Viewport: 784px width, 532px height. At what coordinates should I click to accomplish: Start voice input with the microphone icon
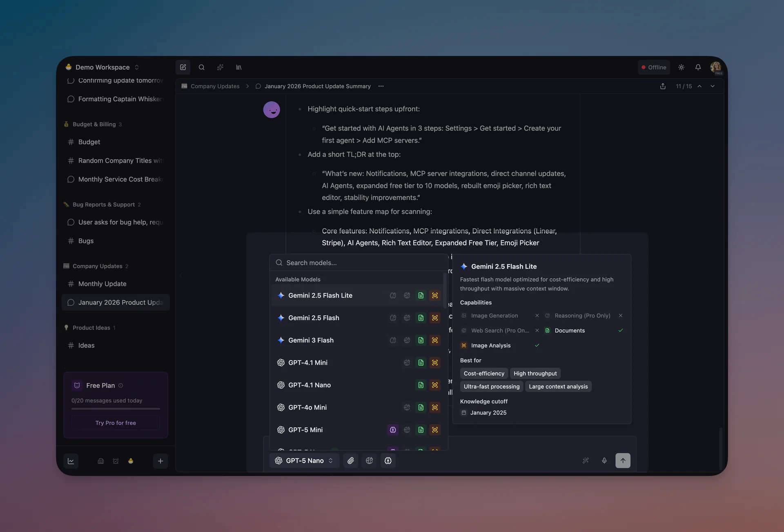click(x=604, y=461)
